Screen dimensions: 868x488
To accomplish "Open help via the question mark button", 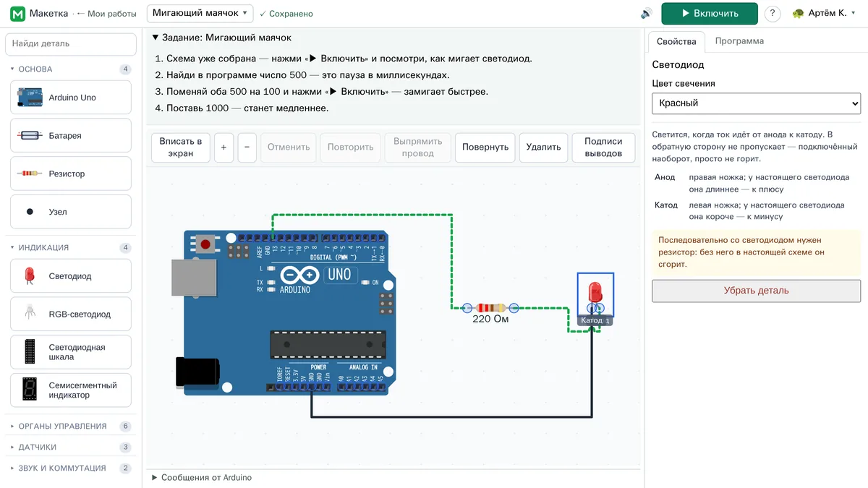I will (773, 14).
